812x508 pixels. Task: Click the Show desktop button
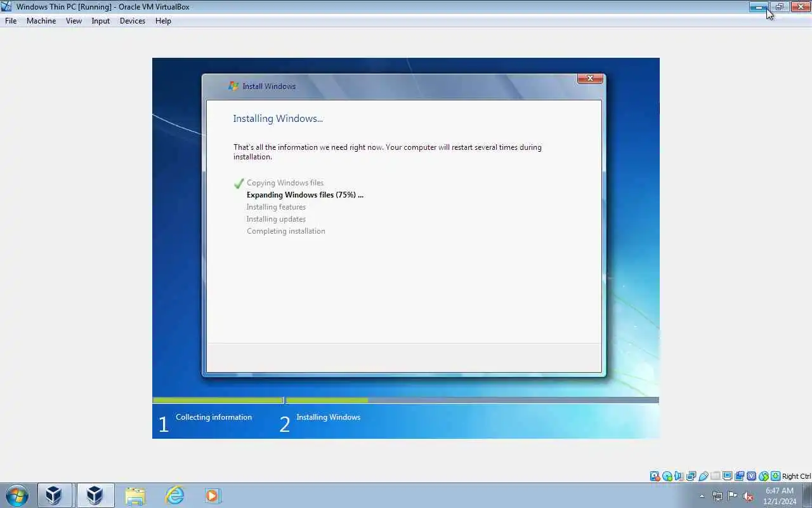pos(808,495)
